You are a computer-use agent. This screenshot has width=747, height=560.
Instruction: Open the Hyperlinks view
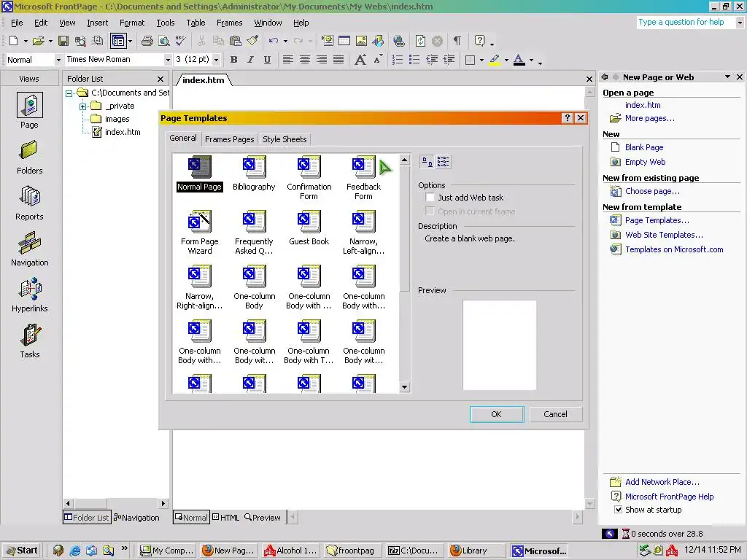click(29, 295)
